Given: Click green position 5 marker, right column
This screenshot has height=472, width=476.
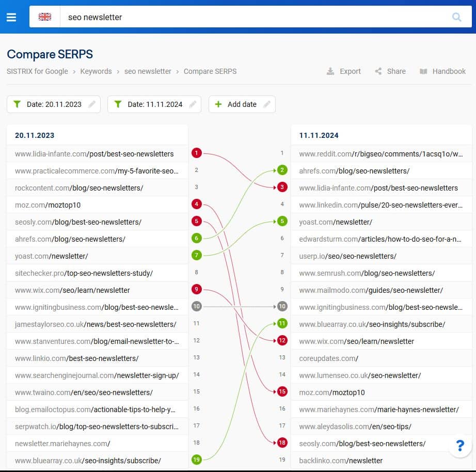Looking at the screenshot, I should click(282, 221).
